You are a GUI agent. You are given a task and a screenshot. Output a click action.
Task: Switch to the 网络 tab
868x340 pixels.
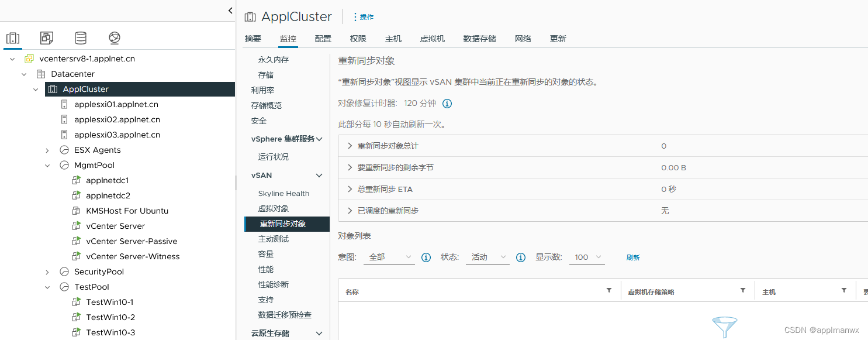(523, 39)
